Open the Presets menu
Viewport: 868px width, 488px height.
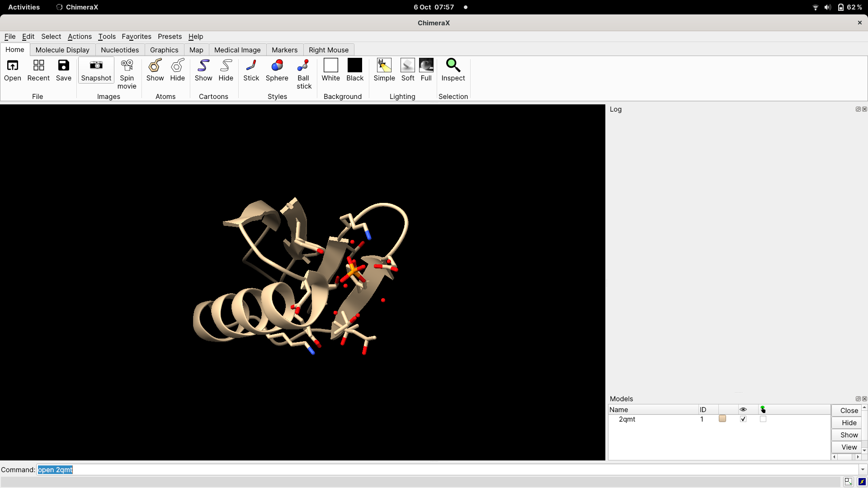point(170,37)
